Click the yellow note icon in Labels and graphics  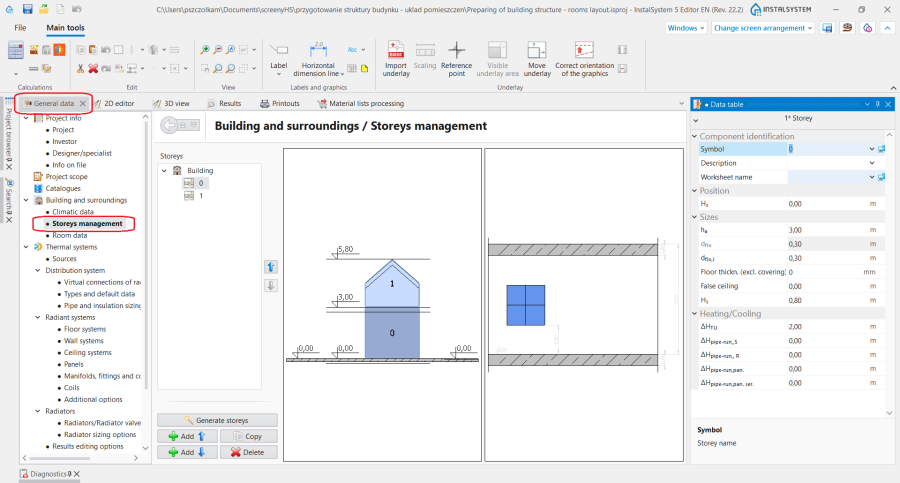(364, 68)
